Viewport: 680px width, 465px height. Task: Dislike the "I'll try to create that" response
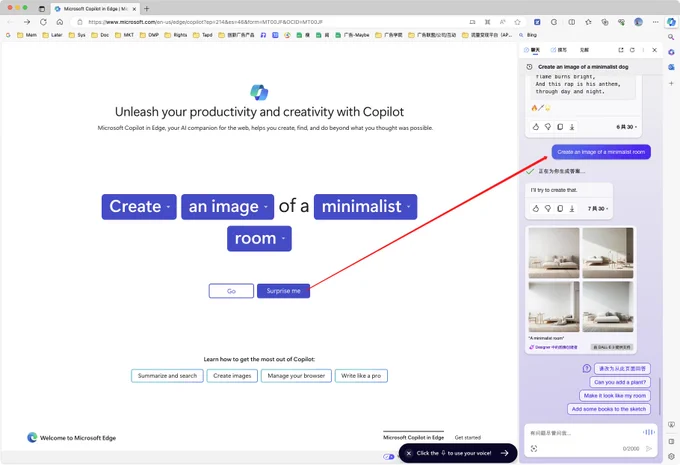[548, 209]
